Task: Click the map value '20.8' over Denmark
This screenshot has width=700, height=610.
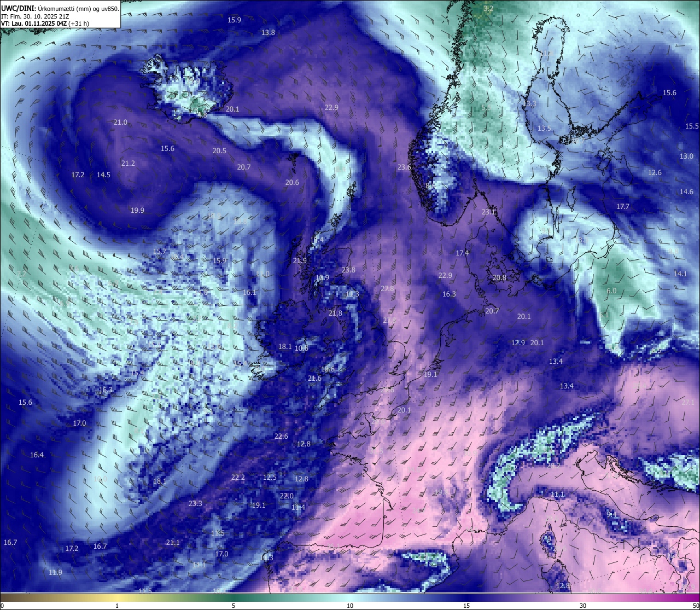Action: click(499, 278)
